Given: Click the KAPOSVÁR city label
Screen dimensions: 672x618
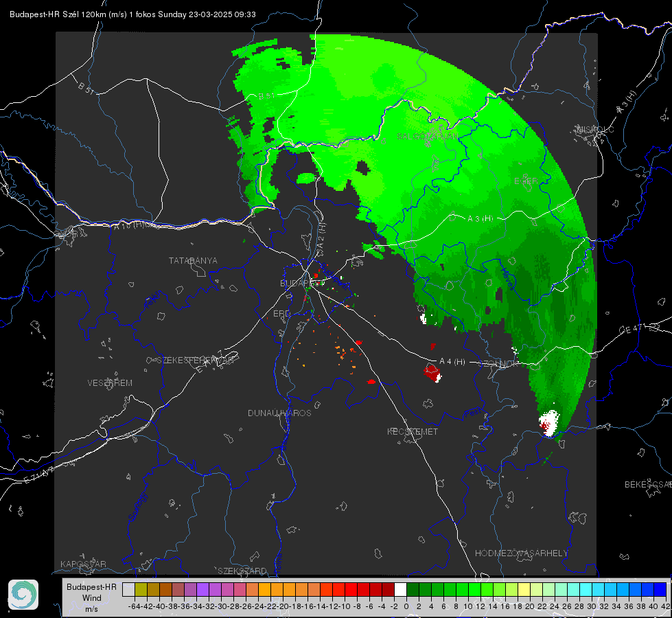Looking at the screenshot, I should pyautogui.click(x=83, y=564).
